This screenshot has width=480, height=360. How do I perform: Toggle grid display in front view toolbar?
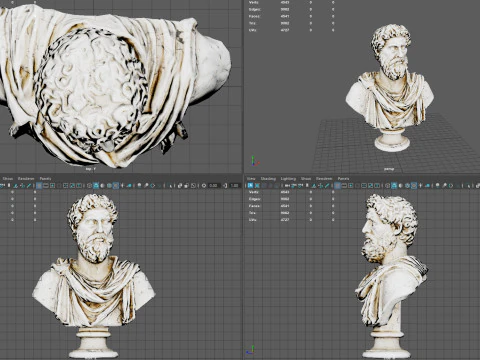click(x=39, y=185)
